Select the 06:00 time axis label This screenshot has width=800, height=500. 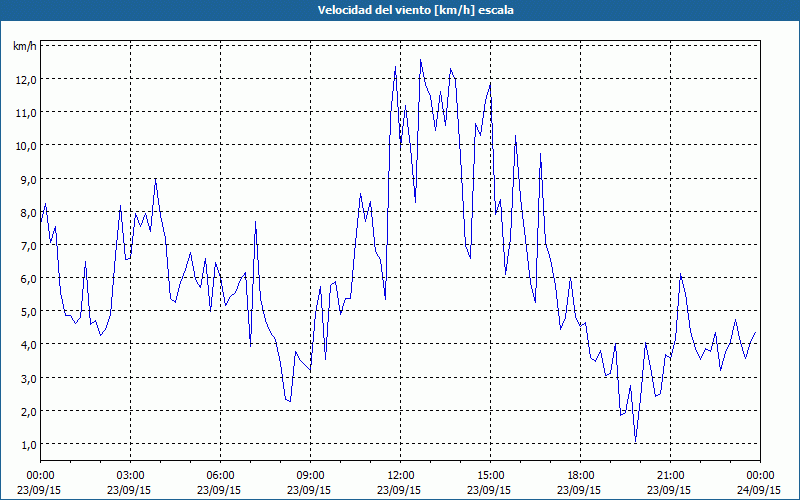click(221, 475)
